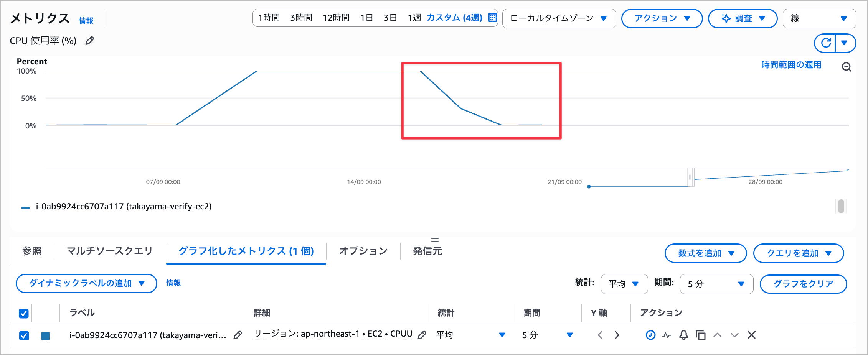The height and width of the screenshot is (355, 868).
Task: Switch to グラフ化したメトリクス (1 個) tab
Action: 246,251
